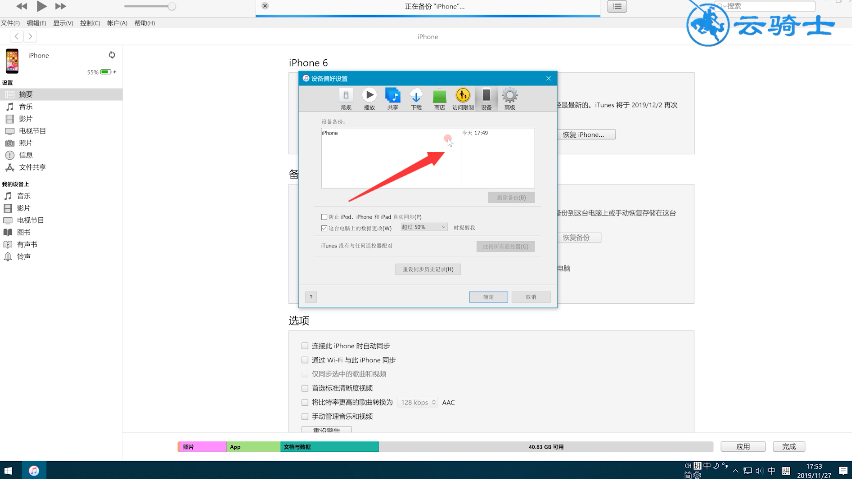This screenshot has height=479, width=852.
Task: Cancel the iPhone backup in progress
Action: (x=265, y=6)
